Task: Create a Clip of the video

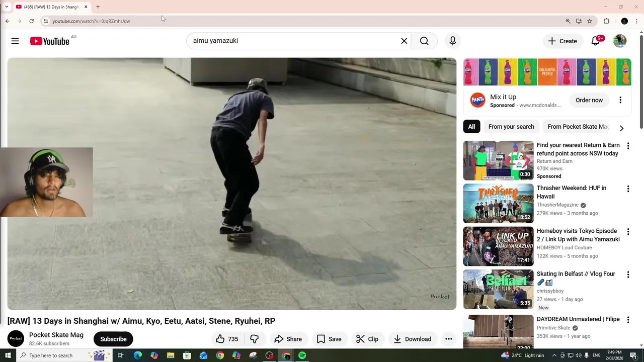Action: pyautogui.click(x=367, y=339)
